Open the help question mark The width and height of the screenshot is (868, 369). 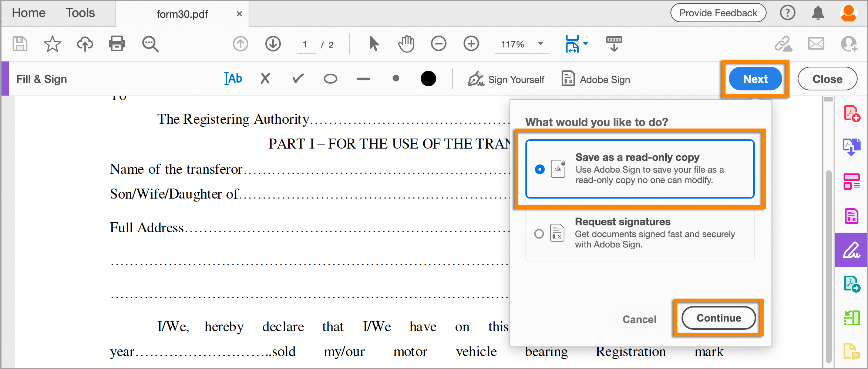(x=788, y=13)
